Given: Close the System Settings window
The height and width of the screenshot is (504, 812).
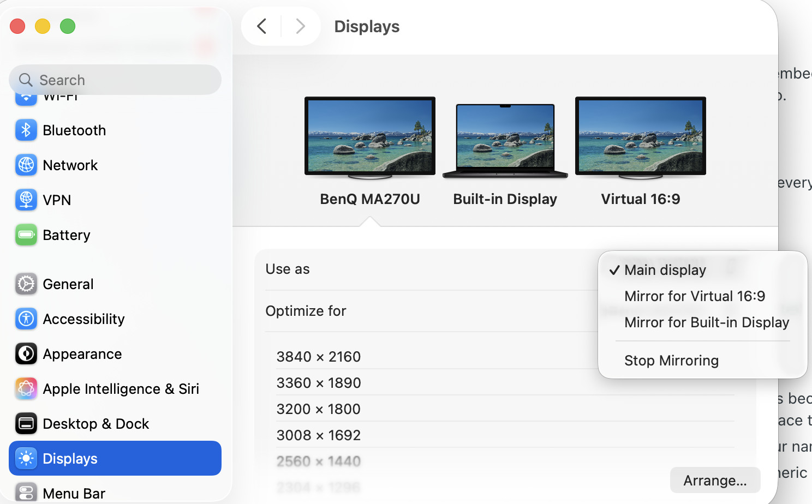Looking at the screenshot, I should [17, 26].
